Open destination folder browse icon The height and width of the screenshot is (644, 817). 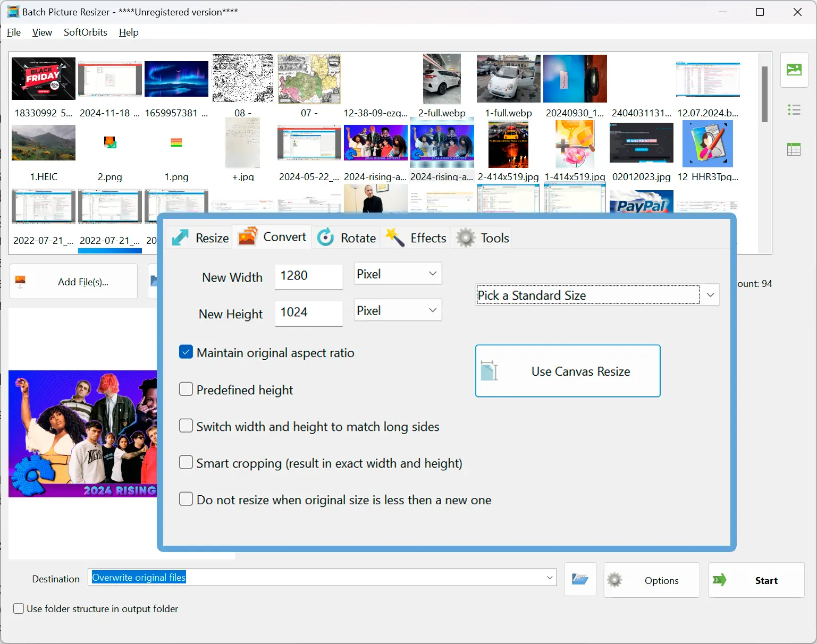tap(580, 579)
